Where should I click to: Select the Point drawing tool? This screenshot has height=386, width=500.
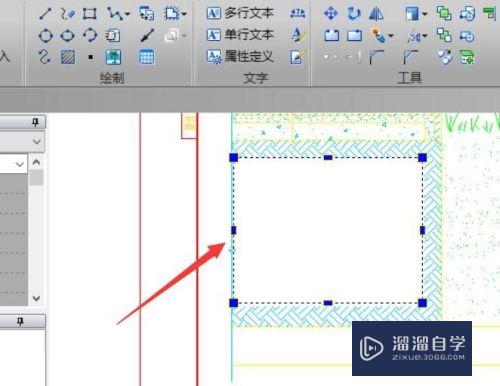pos(90,57)
